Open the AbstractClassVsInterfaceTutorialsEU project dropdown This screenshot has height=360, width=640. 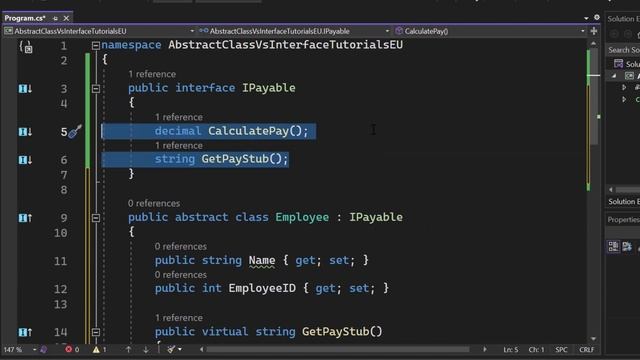[x=99, y=31]
